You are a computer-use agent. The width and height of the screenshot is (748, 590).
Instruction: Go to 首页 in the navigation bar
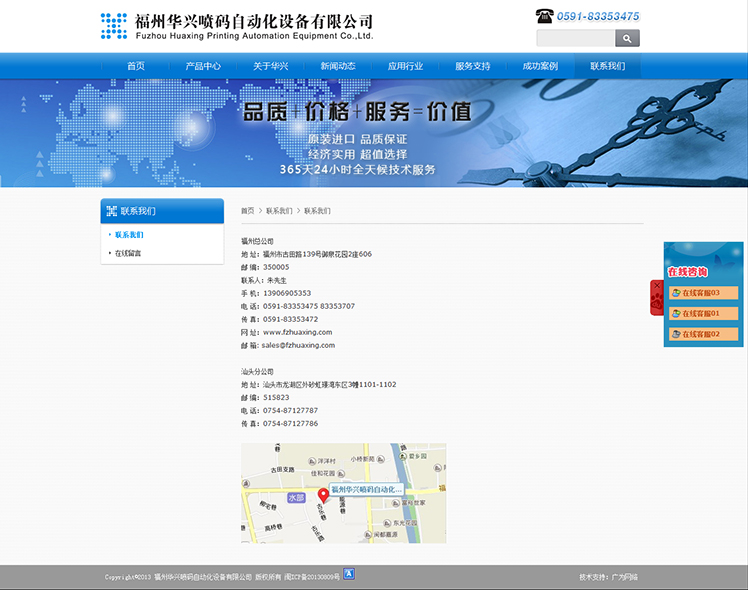(x=136, y=66)
